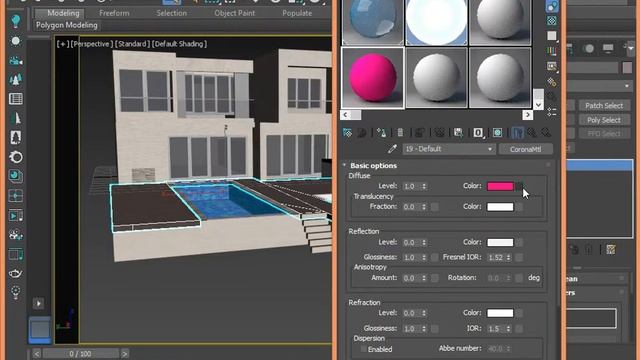
Task: Click the light bulb icon in left toolbar
Action: pos(16,21)
